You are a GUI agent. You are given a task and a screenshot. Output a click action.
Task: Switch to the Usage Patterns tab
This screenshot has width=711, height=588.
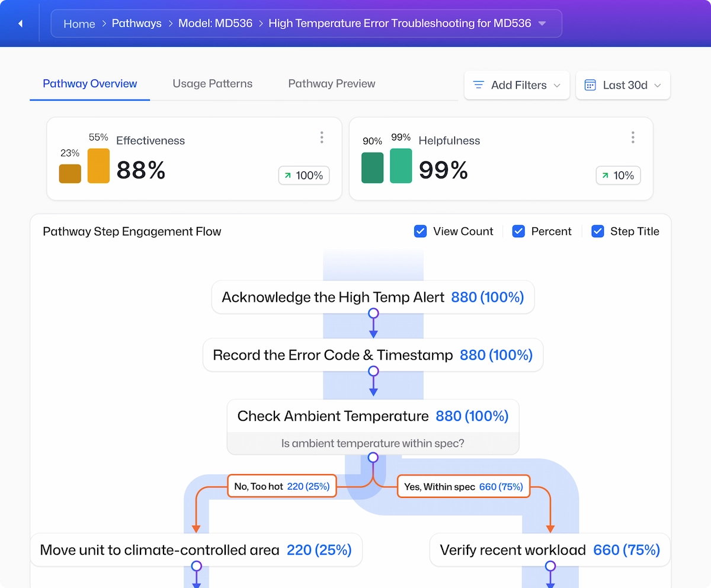[x=213, y=84]
